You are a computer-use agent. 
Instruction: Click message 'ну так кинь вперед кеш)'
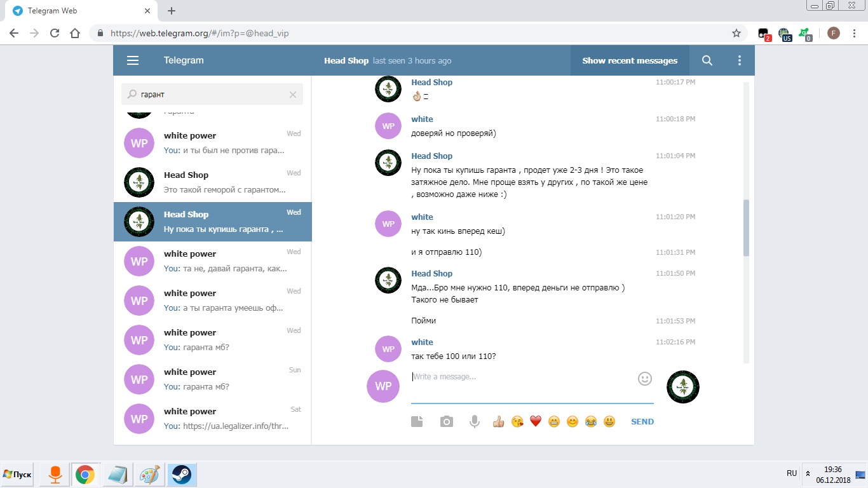pos(458,231)
